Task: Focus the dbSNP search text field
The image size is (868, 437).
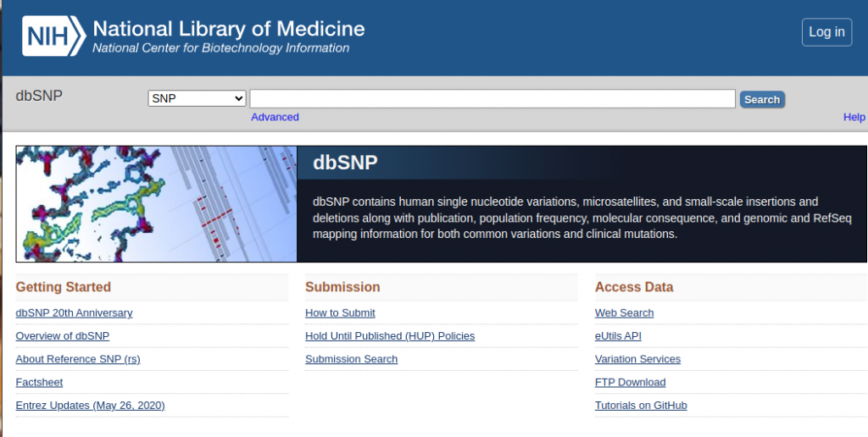Action: click(x=492, y=98)
